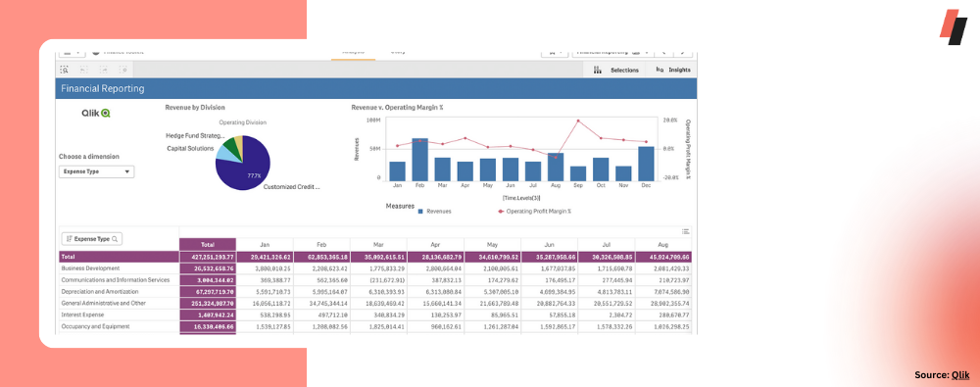Open the pivot table list menu icon
Screen dimensions: 980x387
click(686, 231)
